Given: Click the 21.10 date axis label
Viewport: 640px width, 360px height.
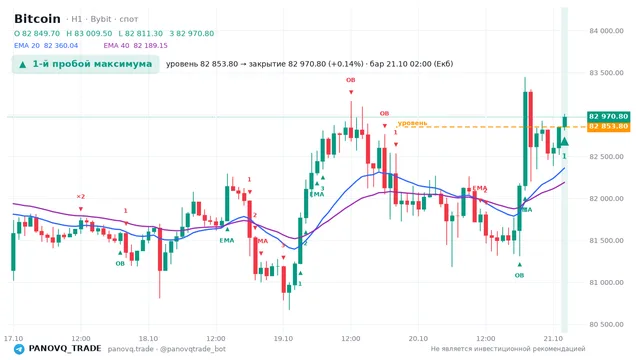Looking at the screenshot, I should tap(553, 339).
